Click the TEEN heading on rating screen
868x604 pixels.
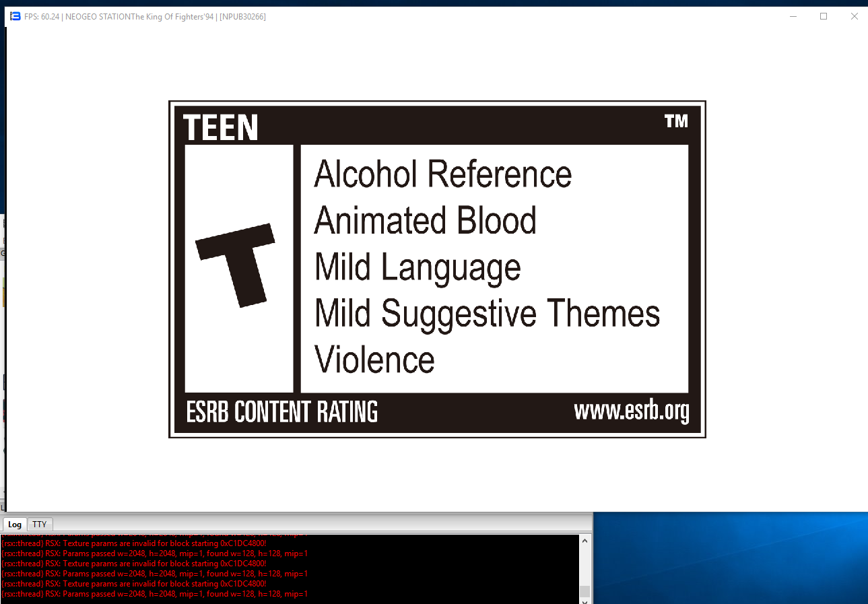point(220,127)
